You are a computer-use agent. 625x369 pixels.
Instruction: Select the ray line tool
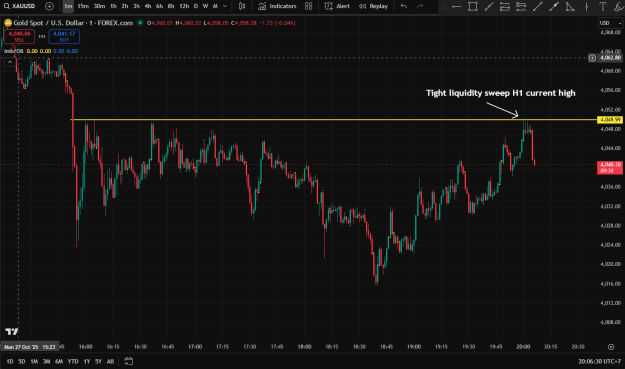537,6
